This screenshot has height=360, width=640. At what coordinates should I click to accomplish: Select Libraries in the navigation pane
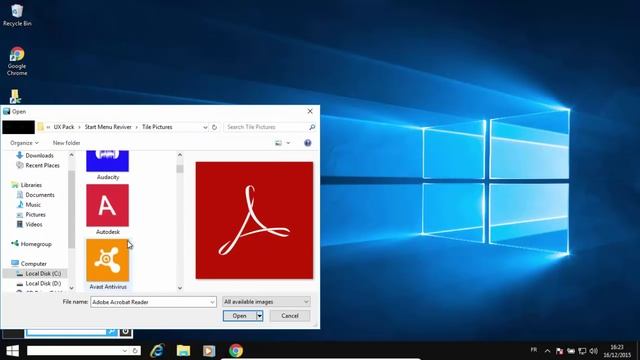point(31,185)
